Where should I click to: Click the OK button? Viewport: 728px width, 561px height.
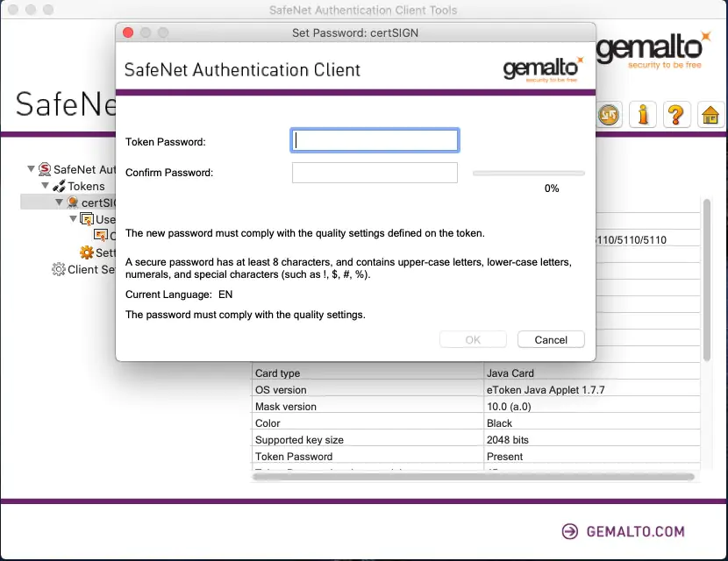click(x=473, y=340)
